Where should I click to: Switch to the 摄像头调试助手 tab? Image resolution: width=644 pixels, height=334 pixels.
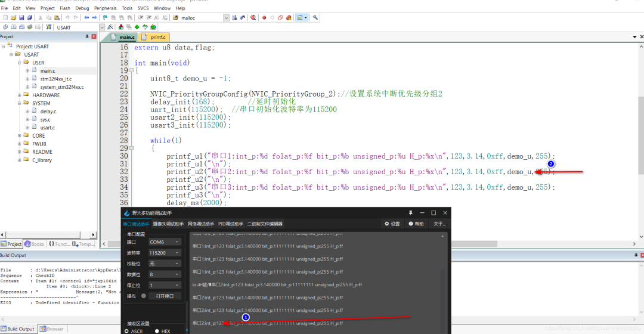coord(168,224)
